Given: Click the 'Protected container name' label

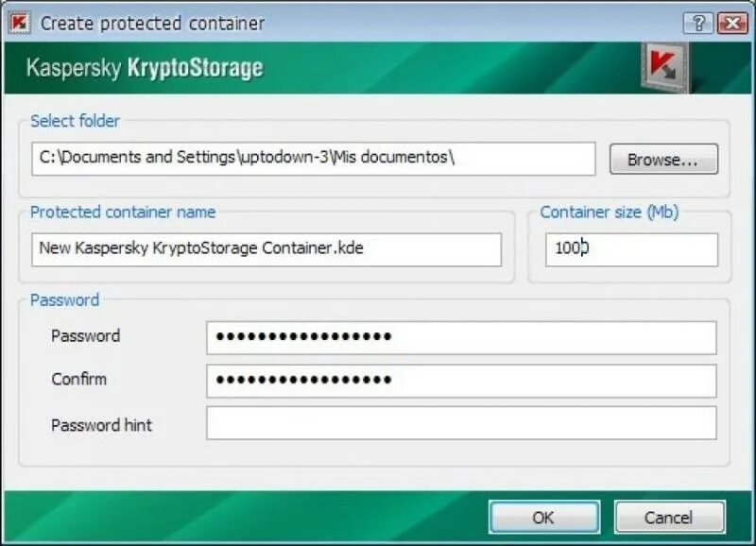Looking at the screenshot, I should pyautogui.click(x=123, y=212).
